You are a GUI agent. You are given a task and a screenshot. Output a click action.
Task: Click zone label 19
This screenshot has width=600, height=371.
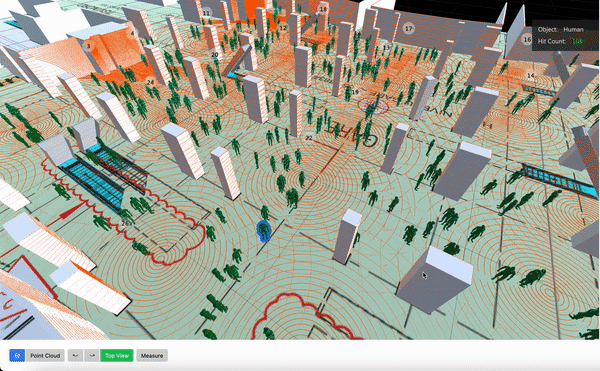(x=355, y=92)
